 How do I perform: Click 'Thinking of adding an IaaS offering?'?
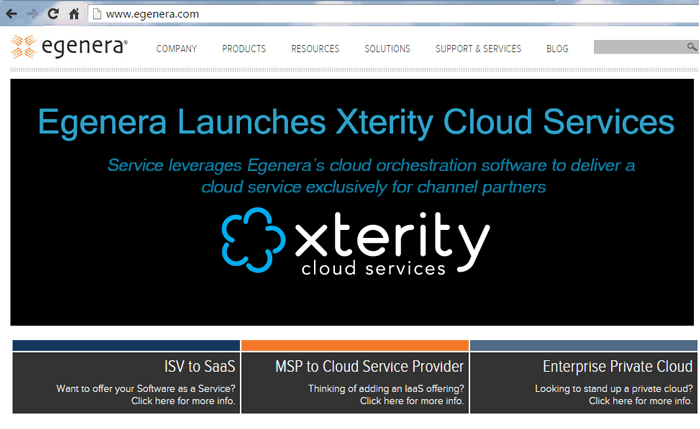386,388
